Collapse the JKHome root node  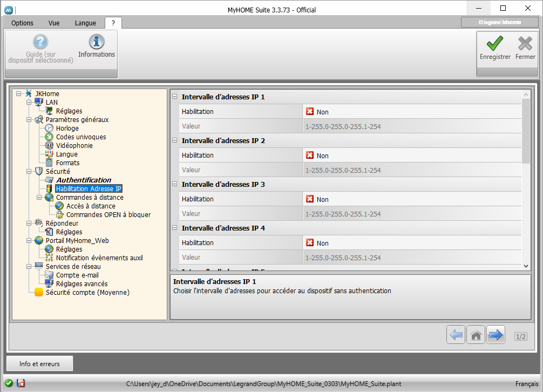19,93
